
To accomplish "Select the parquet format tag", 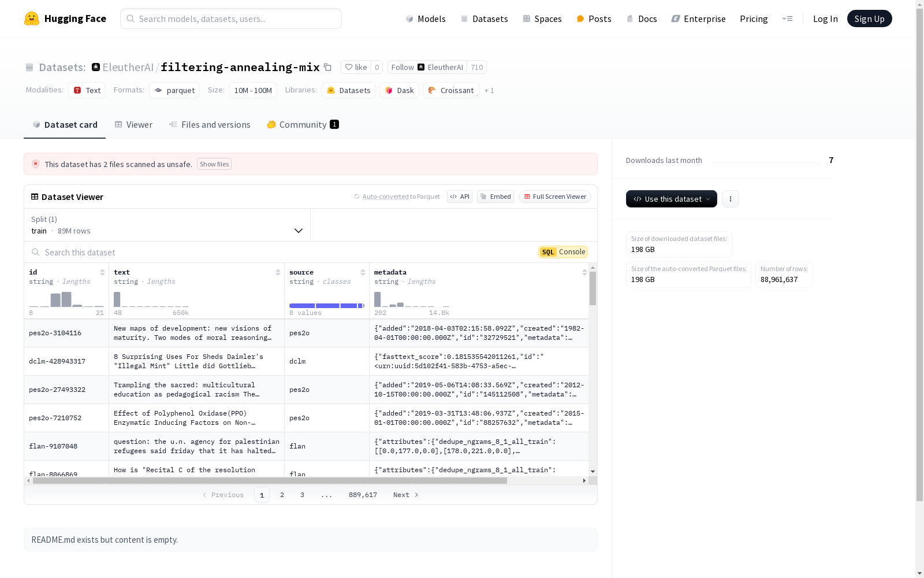I will pos(174,90).
